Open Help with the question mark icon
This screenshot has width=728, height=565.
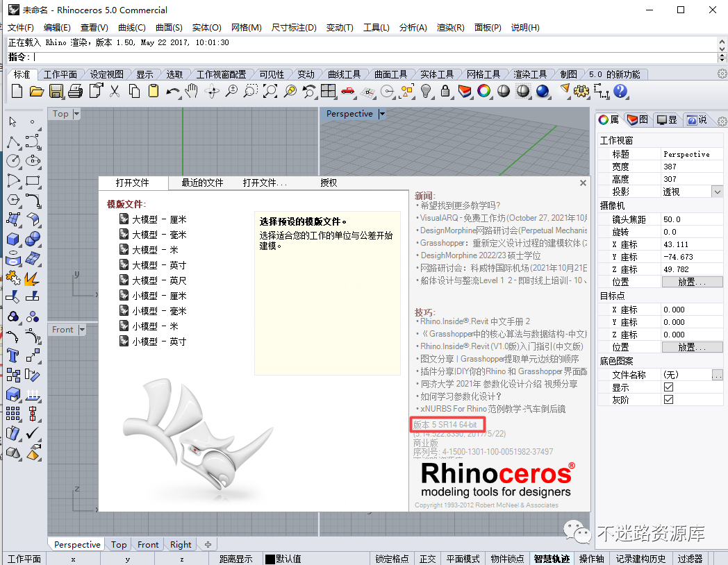[620, 91]
